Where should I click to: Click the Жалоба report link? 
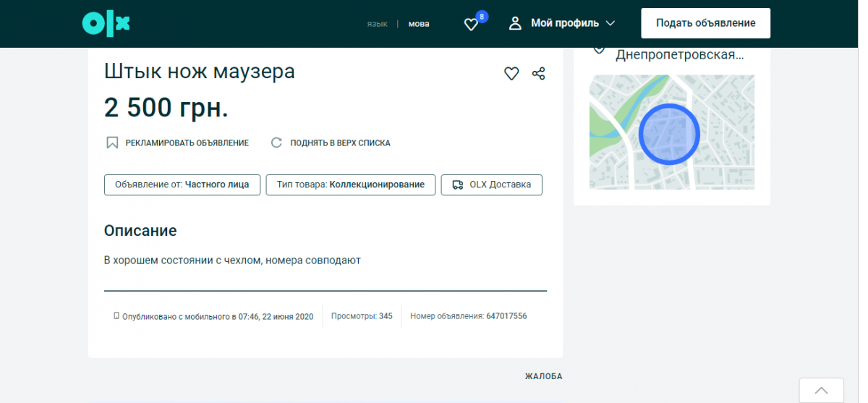[543, 376]
